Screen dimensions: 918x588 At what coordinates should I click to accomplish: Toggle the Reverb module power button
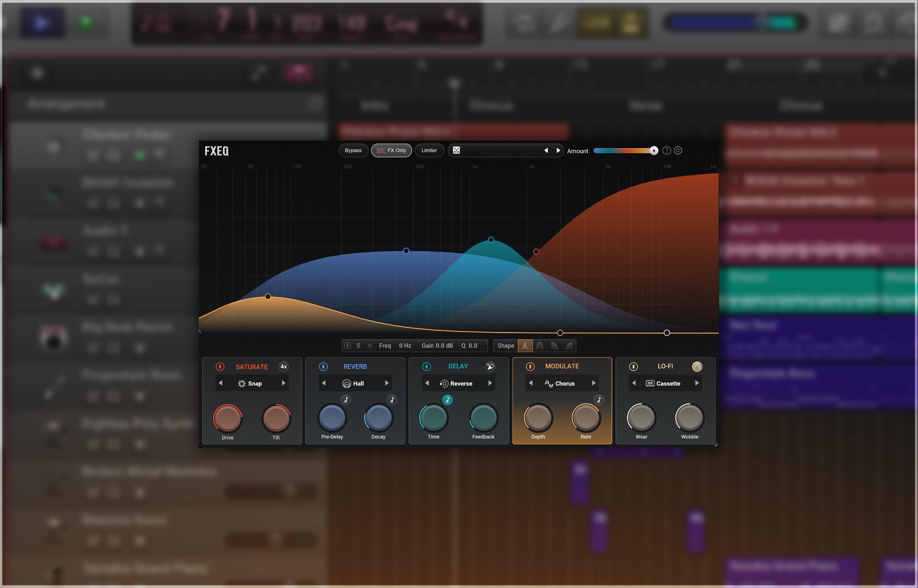323,367
